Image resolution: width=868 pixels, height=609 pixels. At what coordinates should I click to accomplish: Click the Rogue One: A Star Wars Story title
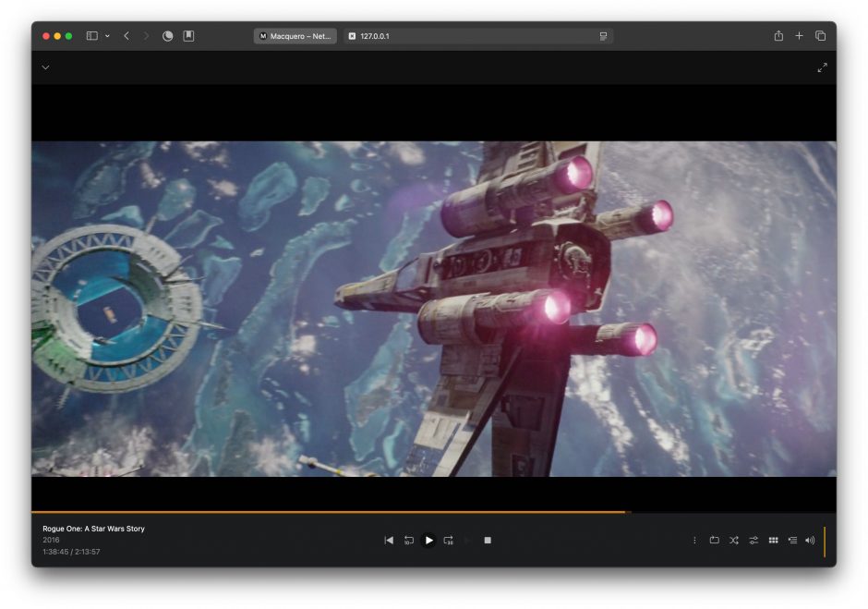[93, 529]
